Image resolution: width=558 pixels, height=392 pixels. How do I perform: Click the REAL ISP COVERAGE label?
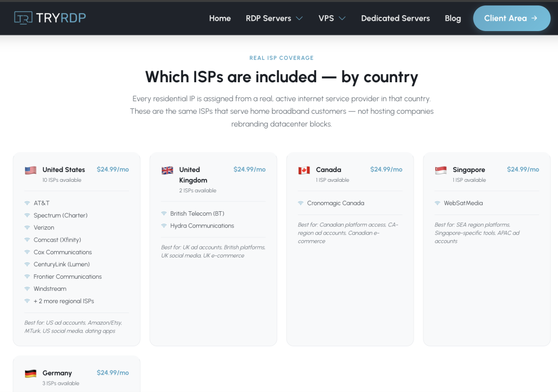pos(282,58)
